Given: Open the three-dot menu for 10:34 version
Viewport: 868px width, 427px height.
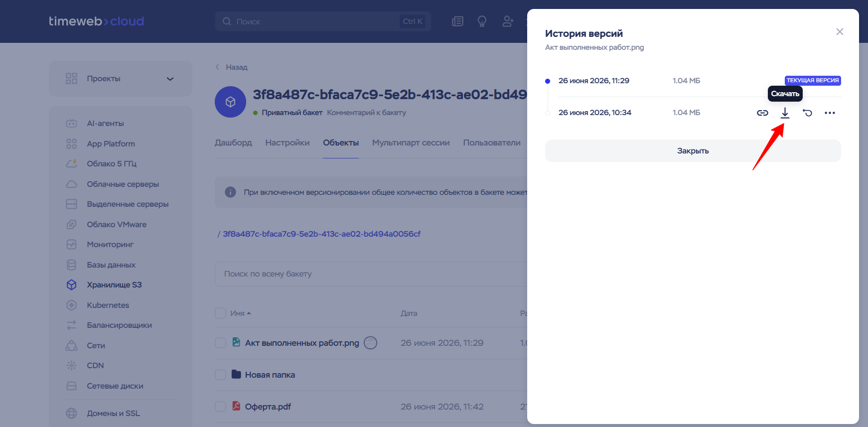Looking at the screenshot, I should point(830,113).
